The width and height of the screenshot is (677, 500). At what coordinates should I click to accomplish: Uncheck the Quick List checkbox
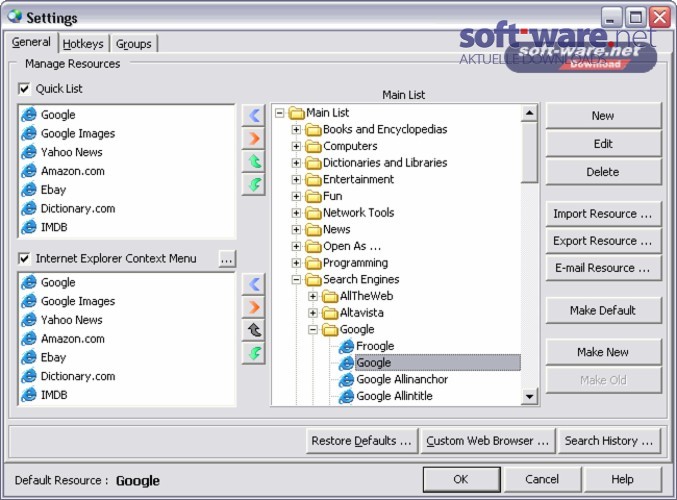pos(24,89)
